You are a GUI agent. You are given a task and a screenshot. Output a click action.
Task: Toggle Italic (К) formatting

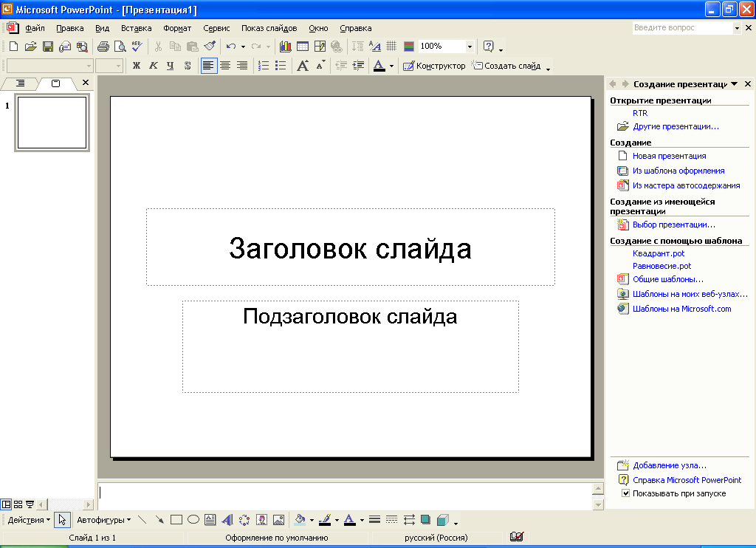click(x=154, y=66)
